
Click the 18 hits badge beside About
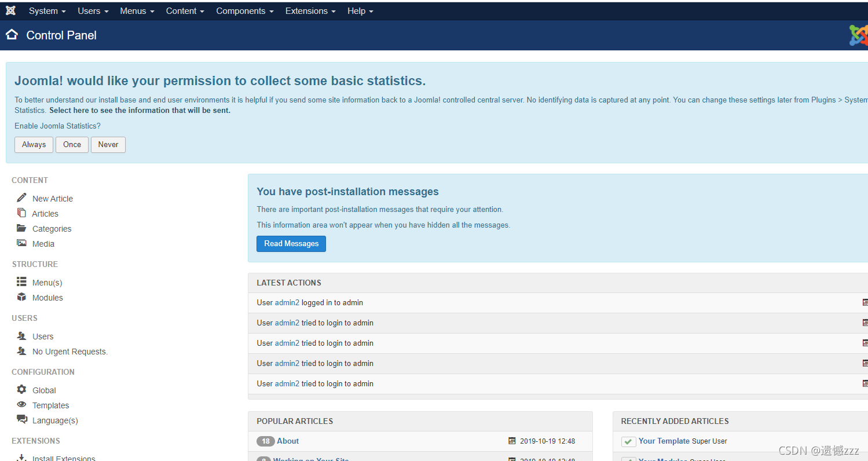pyautogui.click(x=265, y=441)
